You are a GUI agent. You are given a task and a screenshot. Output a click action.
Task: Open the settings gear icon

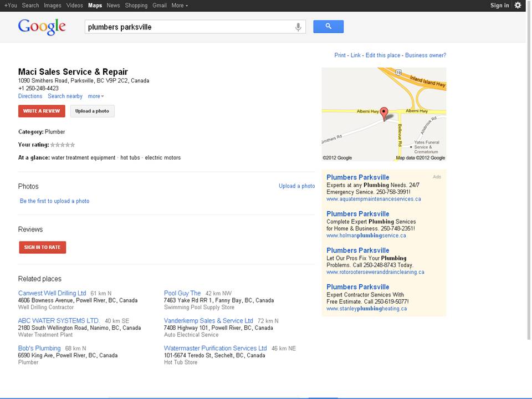(x=518, y=5)
